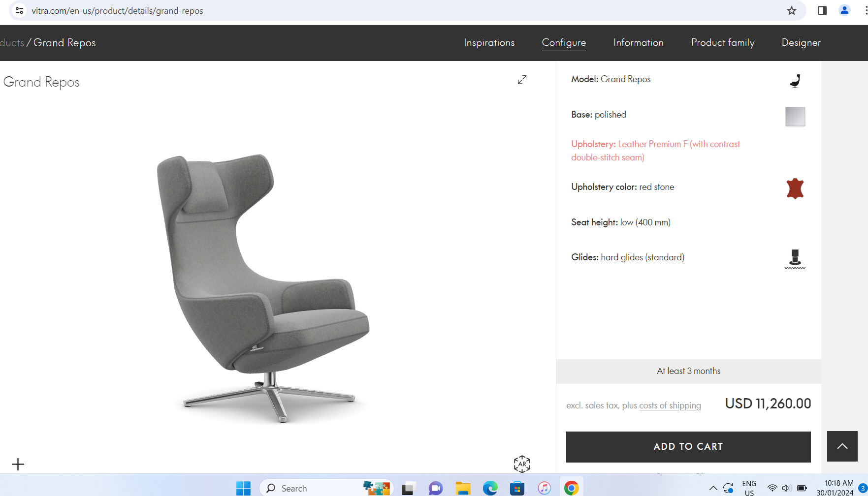Open Task View from the taskbar
Viewport: 868px width, 496px height.
click(408, 489)
